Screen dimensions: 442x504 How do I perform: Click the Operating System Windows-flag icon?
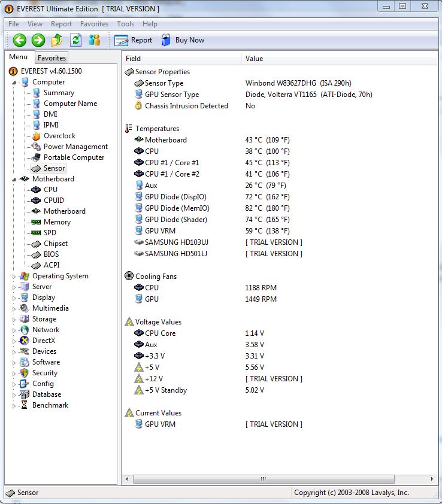point(25,276)
